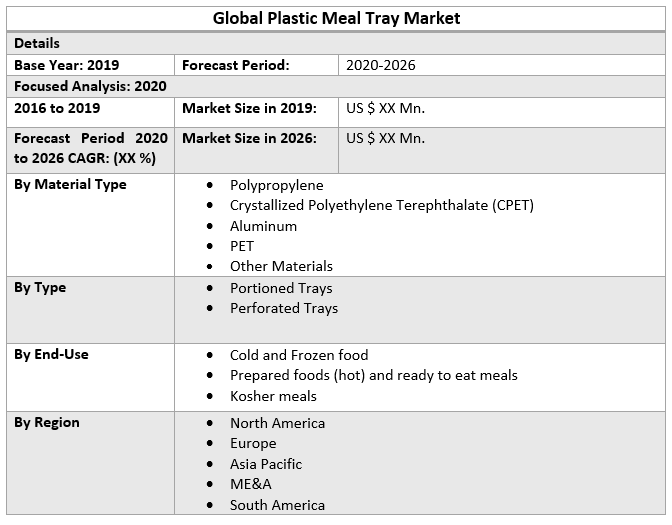Click the By Type heading
The height and width of the screenshot is (525, 672).
click(x=40, y=287)
